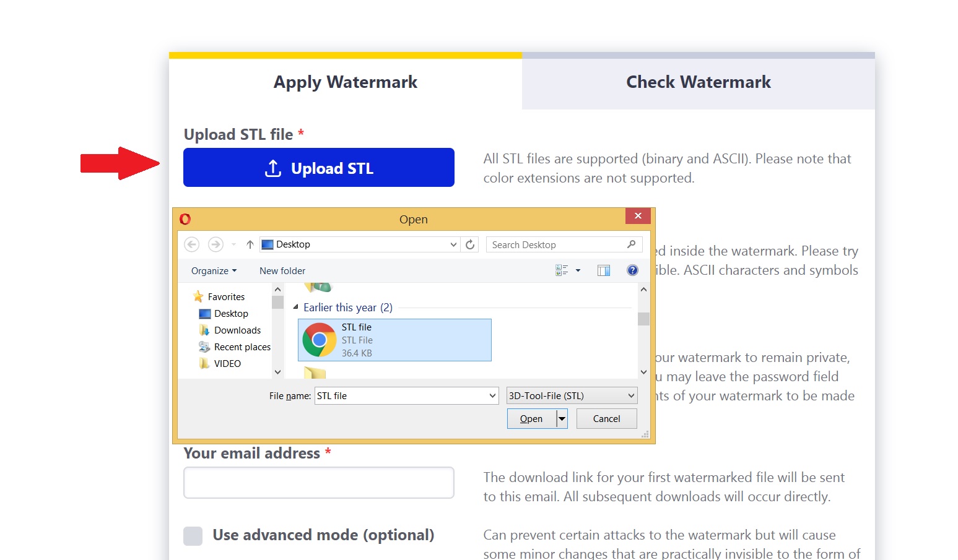The width and height of the screenshot is (958, 560).
Task: Select Favorites in the navigation pane
Action: coord(219,296)
